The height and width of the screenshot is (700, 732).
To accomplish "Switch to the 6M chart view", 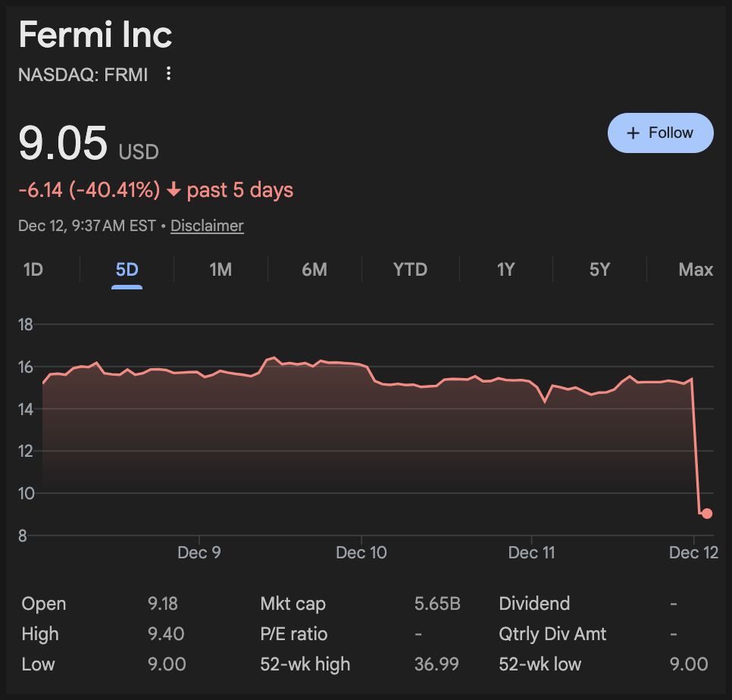I will [x=314, y=270].
